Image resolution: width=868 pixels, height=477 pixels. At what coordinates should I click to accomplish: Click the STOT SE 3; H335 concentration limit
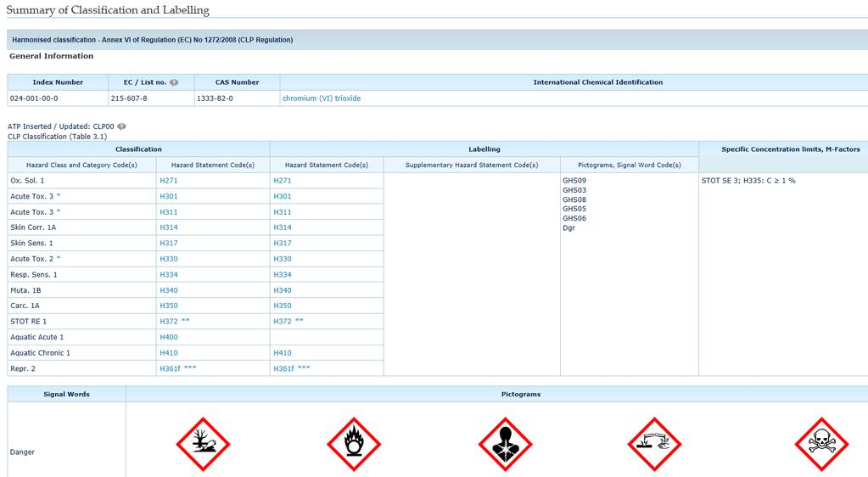(748, 181)
